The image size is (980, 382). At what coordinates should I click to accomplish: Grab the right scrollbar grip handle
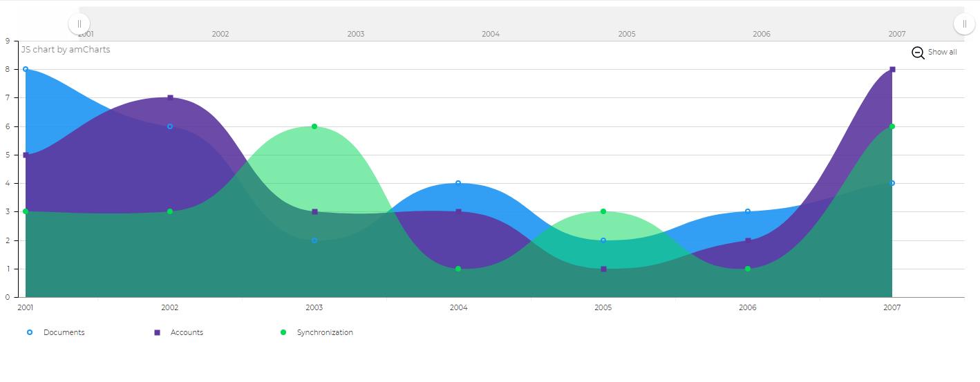[x=965, y=23]
